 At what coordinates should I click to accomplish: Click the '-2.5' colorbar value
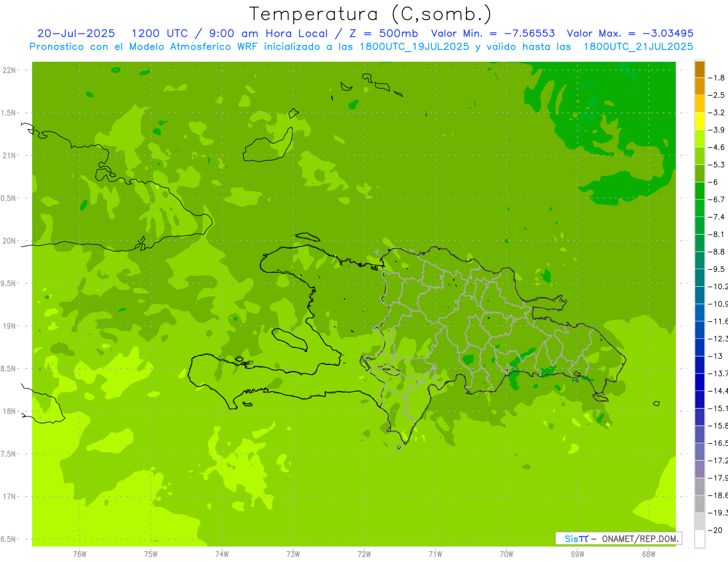pos(717,95)
